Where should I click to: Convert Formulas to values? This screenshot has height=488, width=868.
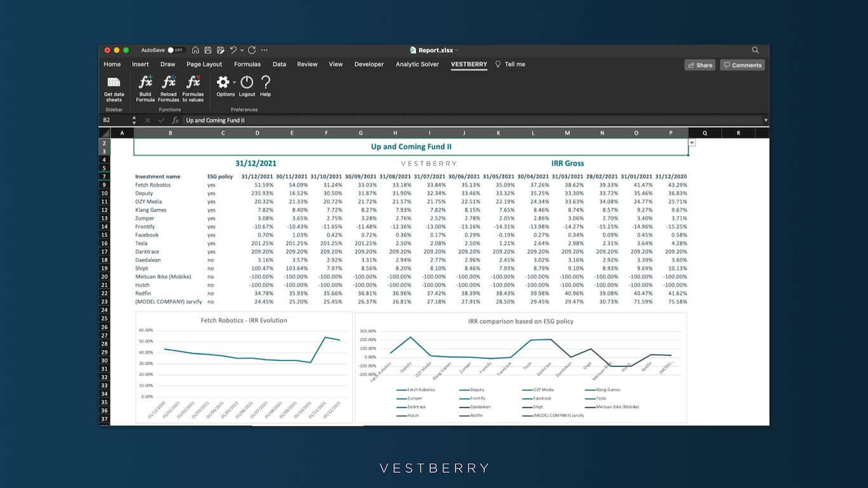(193, 88)
